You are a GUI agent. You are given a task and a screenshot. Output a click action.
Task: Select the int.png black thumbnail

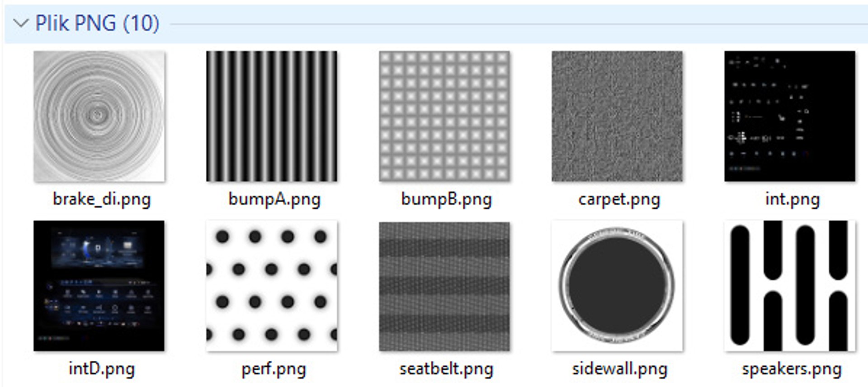(x=790, y=116)
